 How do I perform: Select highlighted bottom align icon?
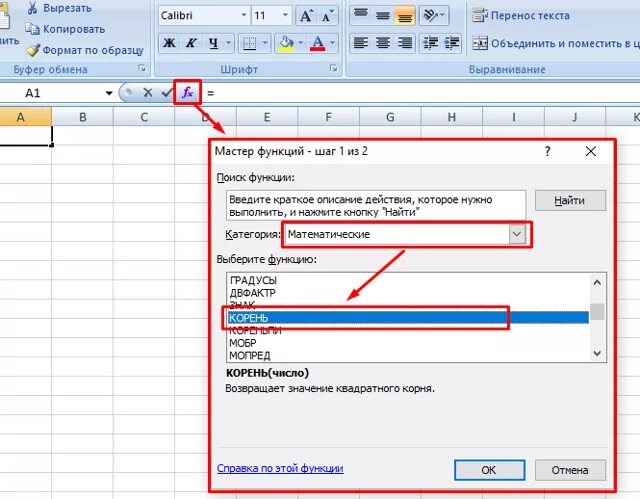click(404, 16)
